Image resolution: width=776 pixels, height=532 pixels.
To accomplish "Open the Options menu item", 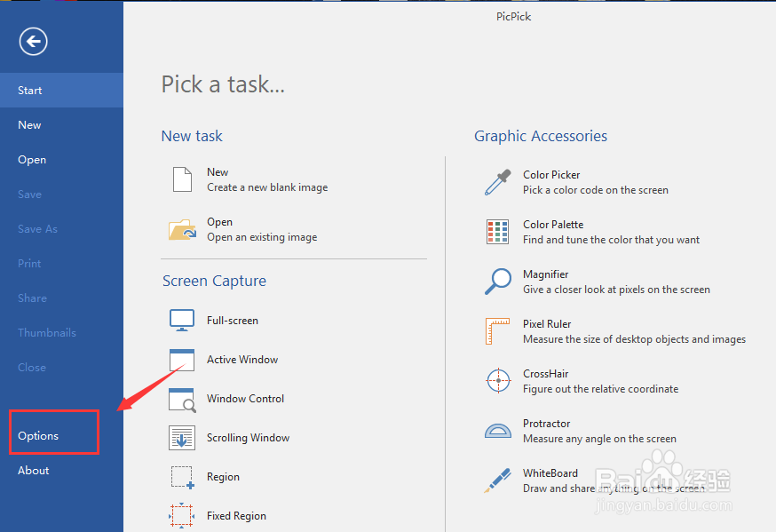I will [38, 436].
